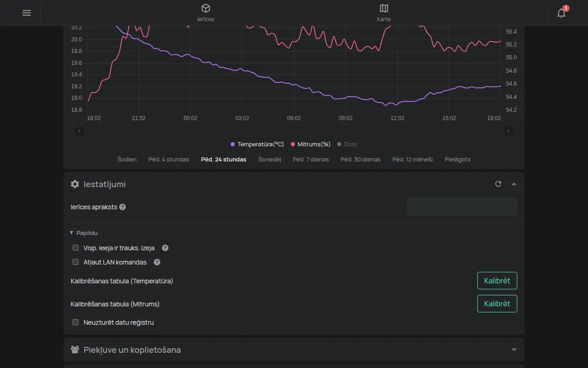
Task: Go to Ierīces navigation label
Action: [206, 19]
